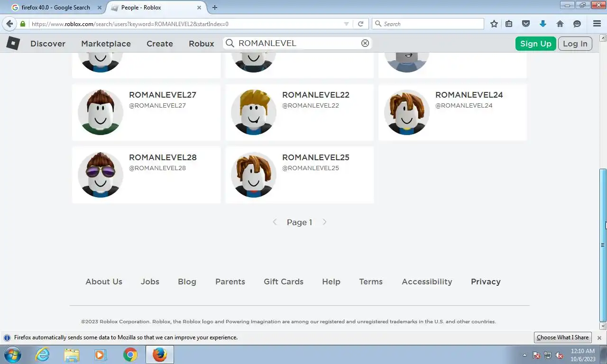Open the Help footer link
The width and height of the screenshot is (607, 364).
tap(331, 282)
